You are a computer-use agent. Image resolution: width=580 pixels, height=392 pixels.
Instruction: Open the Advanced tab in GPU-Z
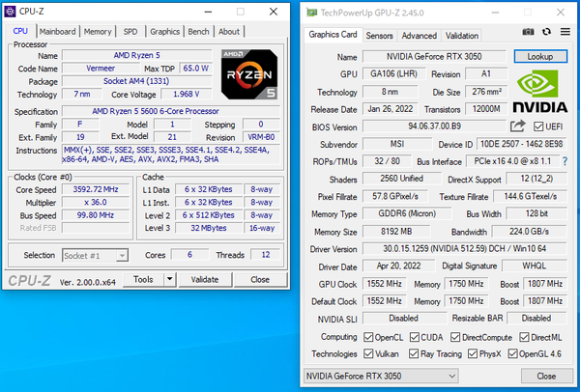pos(420,36)
